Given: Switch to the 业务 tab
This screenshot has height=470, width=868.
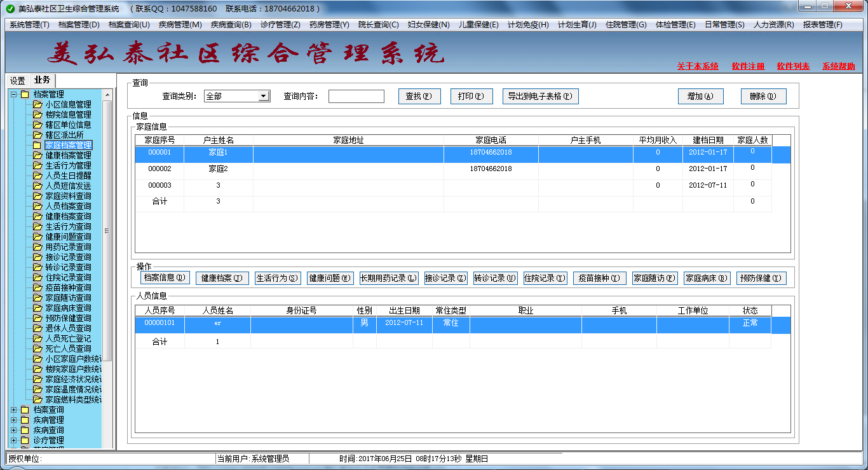Looking at the screenshot, I should [x=43, y=80].
